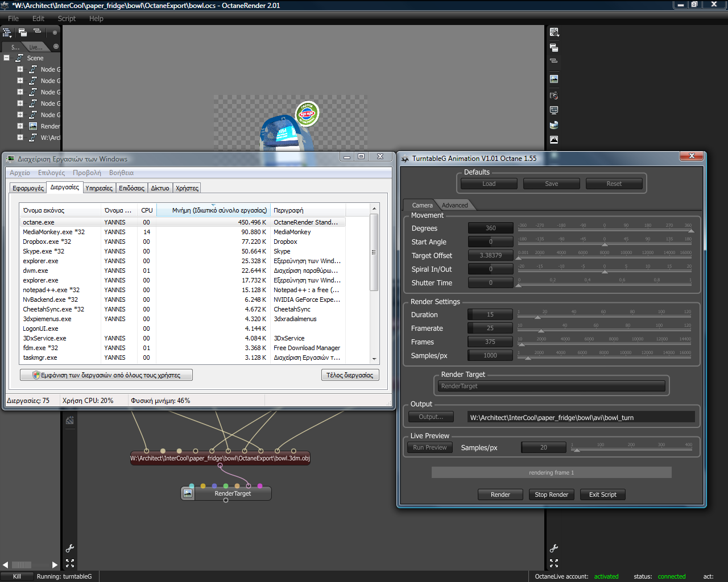
Task: Click the RenderTarget node picture icon
Action: pos(188,493)
